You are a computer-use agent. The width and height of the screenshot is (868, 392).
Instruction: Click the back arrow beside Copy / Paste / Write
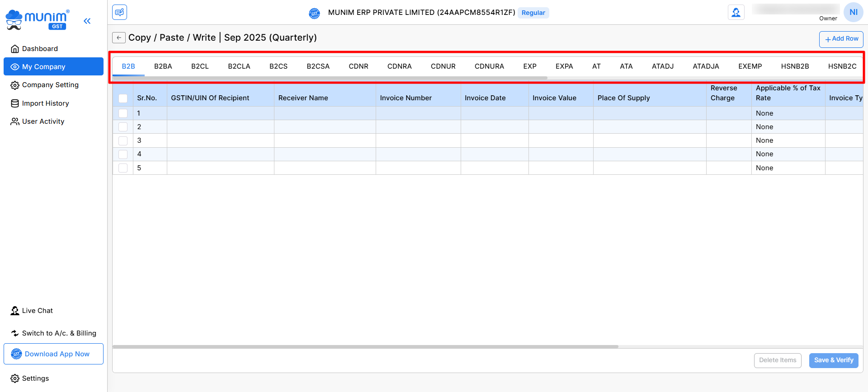coord(119,38)
